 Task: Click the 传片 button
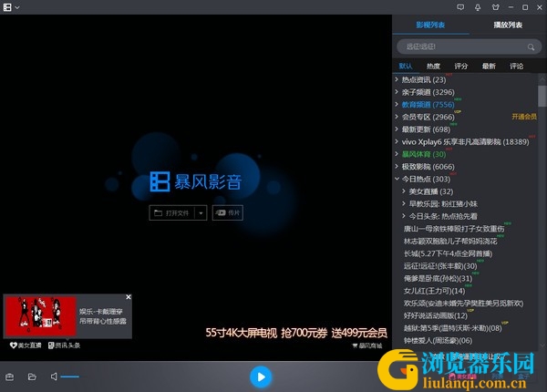227,212
